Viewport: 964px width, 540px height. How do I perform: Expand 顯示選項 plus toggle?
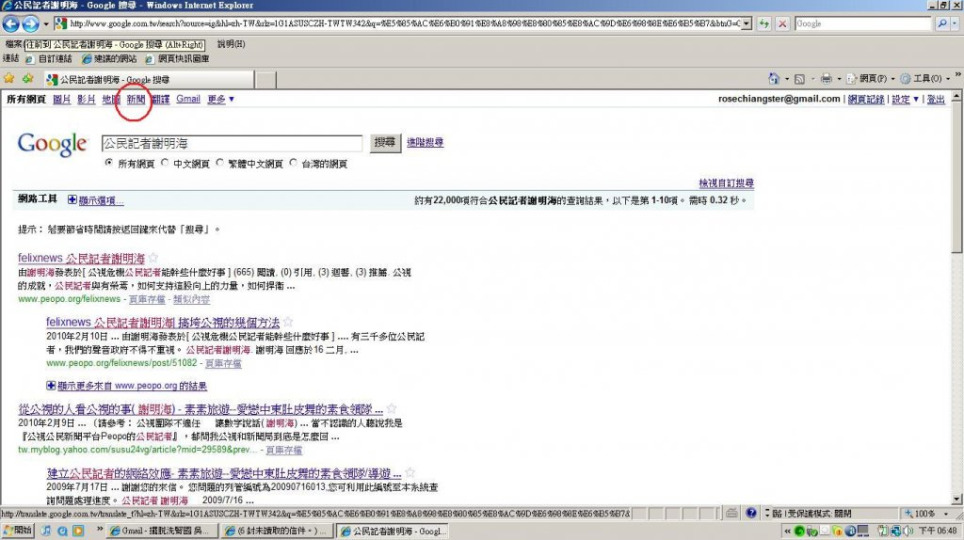pyautogui.click(x=73, y=201)
